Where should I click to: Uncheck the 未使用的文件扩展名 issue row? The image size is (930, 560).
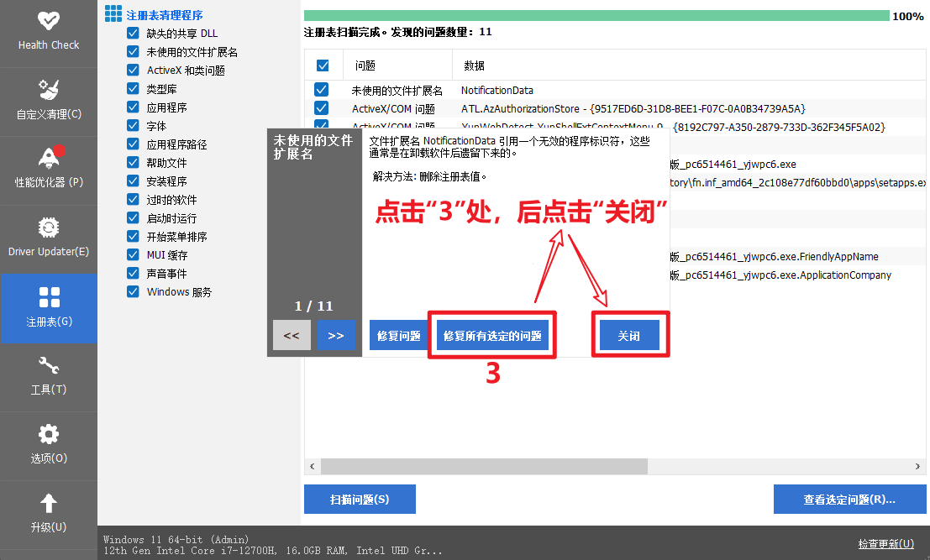point(320,90)
